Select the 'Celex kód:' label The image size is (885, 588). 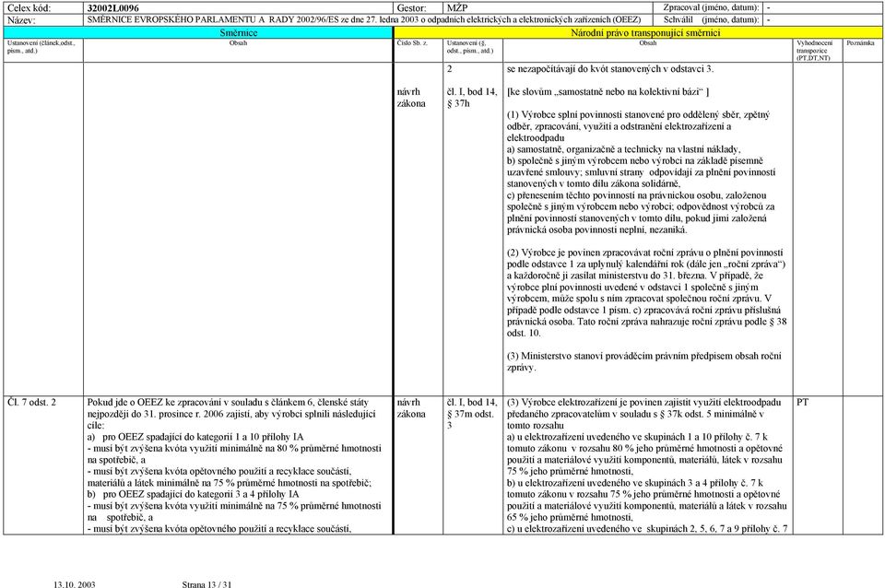click(x=29, y=8)
